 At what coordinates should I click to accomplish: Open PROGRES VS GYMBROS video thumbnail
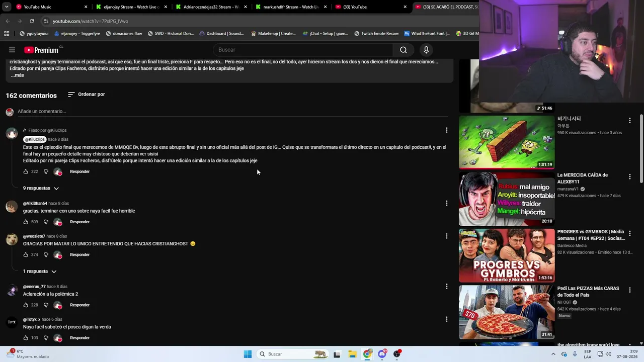[x=507, y=256]
